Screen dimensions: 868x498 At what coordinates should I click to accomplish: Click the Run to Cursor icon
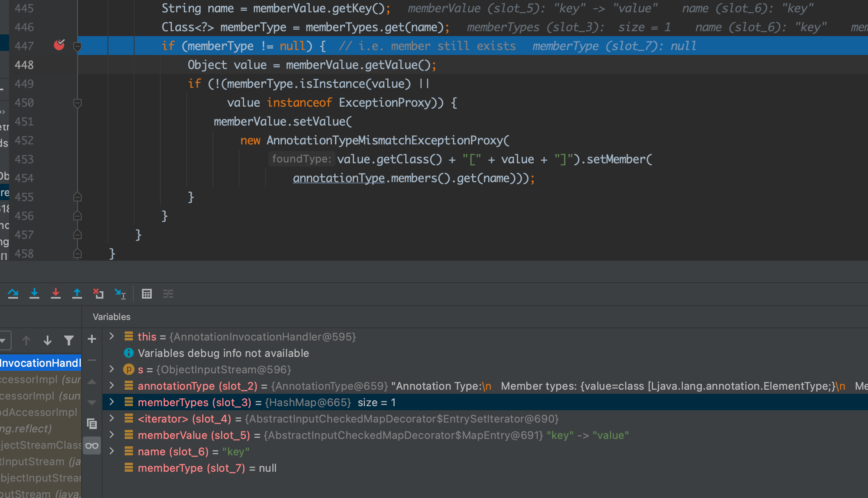pyautogui.click(x=120, y=294)
